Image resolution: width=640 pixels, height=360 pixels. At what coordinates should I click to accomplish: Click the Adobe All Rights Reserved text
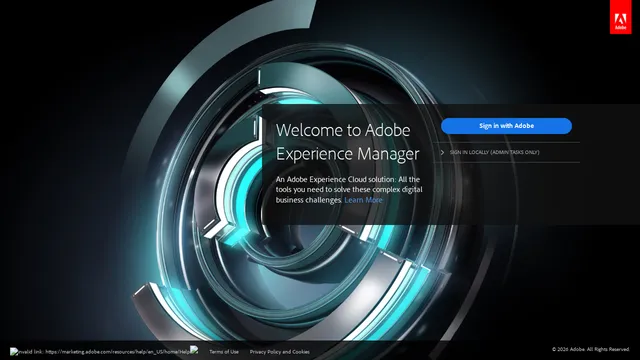591,349
